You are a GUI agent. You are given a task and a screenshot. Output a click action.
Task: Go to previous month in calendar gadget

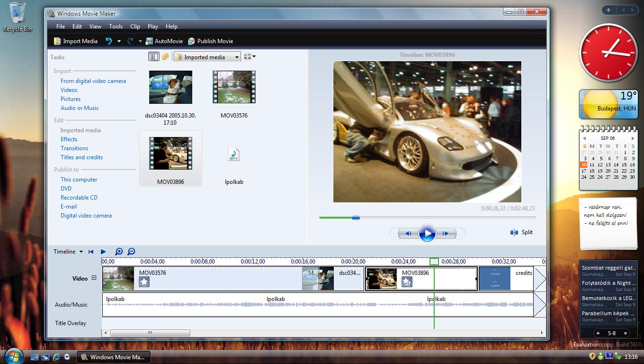pyautogui.click(x=584, y=138)
